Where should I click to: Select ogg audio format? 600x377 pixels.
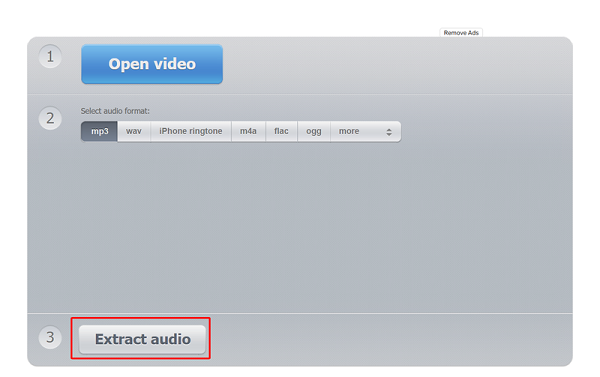click(x=314, y=131)
